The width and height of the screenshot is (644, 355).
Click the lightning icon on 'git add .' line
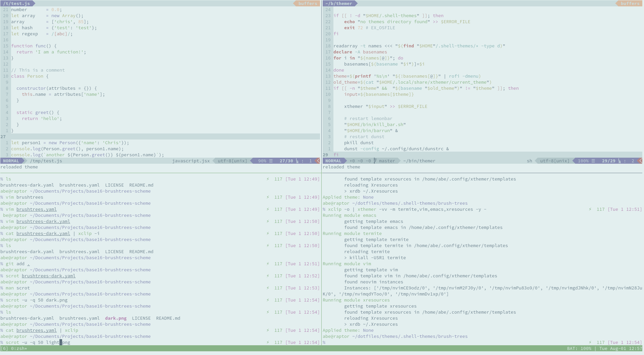pyautogui.click(x=268, y=264)
